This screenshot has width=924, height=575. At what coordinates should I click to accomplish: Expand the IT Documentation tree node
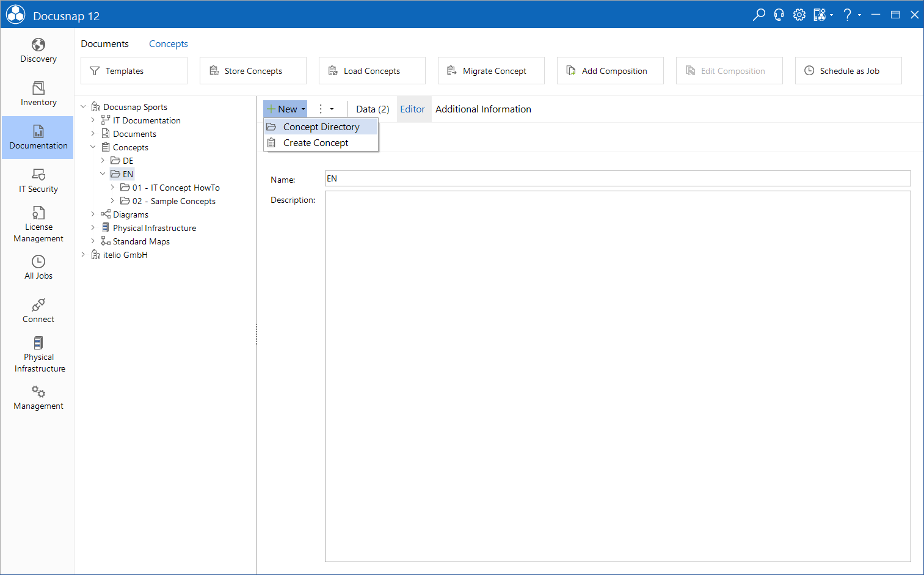tap(93, 120)
